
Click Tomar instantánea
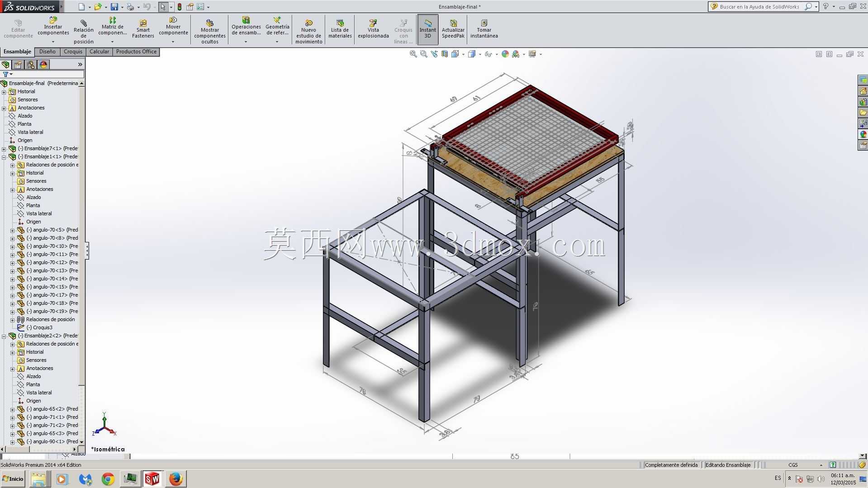(484, 29)
